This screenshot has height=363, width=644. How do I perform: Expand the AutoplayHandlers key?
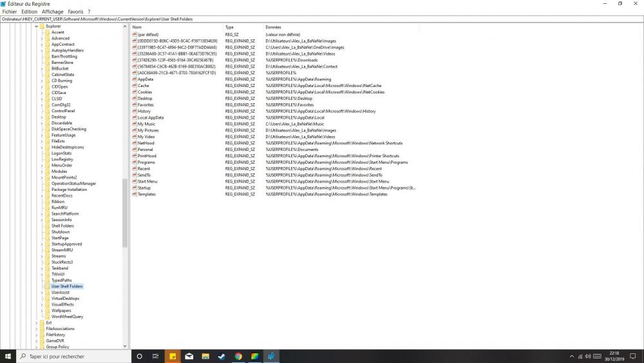coord(42,50)
